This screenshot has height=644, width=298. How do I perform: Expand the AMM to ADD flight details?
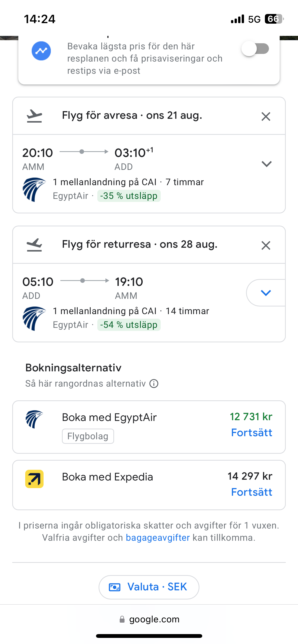(x=266, y=164)
